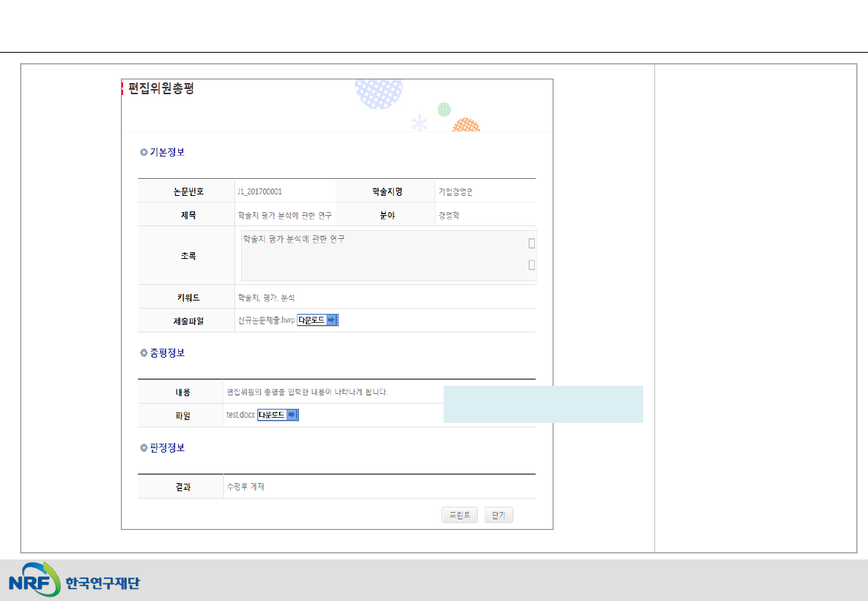This screenshot has height=601, width=868.
Task: Click the 총평정보 section bullet icon
Action: coord(144,353)
